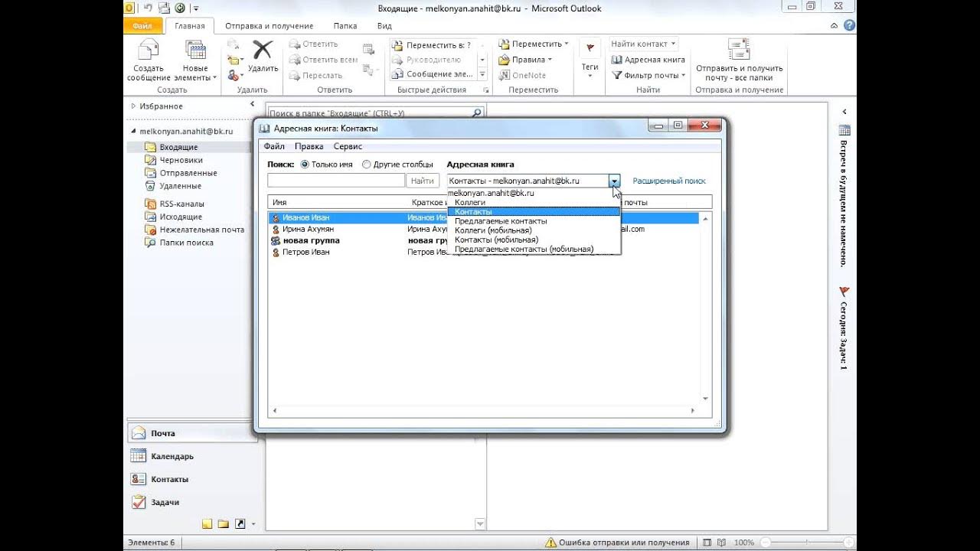Choose Коллеги in the dropdown list
This screenshot has height=551, width=980.
click(534, 202)
